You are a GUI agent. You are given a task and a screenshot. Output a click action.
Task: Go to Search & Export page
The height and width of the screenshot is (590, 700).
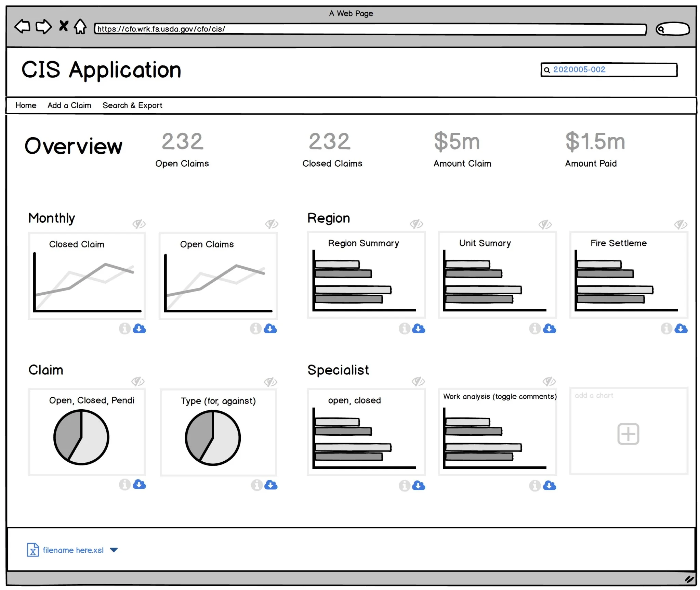pos(132,105)
